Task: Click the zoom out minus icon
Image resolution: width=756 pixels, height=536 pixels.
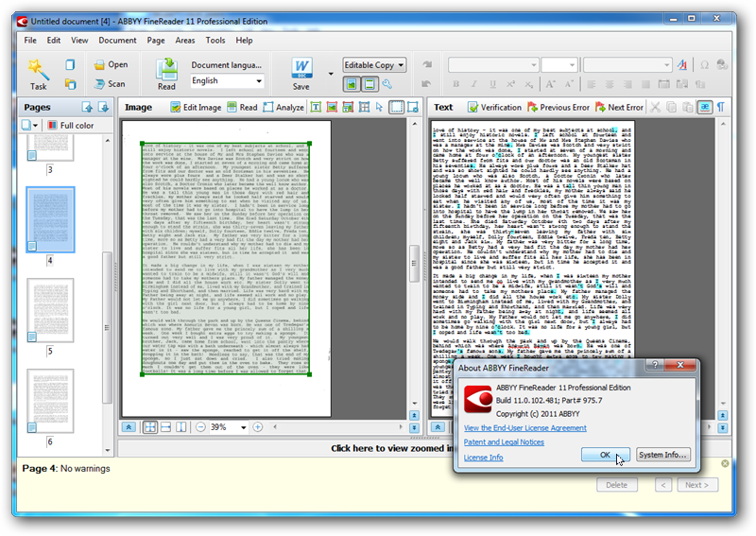Action: 201,427
